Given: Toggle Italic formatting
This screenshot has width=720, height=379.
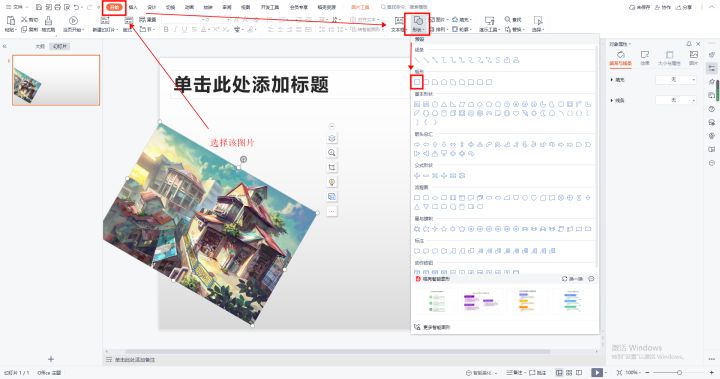Looking at the screenshot, I should (175, 29).
